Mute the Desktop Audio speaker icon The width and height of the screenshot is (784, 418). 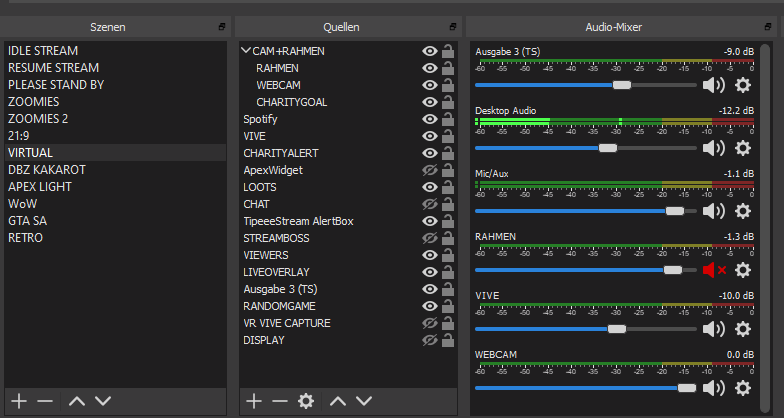tap(713, 148)
